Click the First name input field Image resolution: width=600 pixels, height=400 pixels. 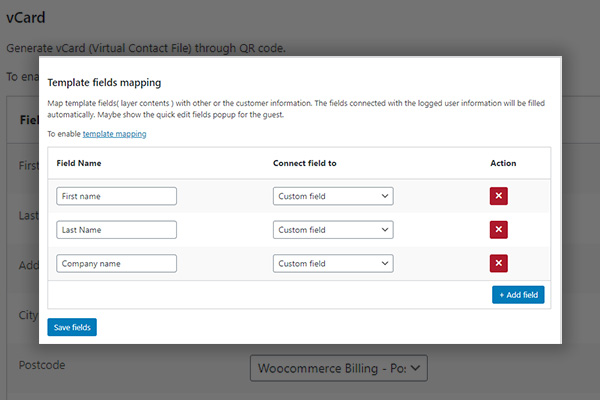(116, 196)
